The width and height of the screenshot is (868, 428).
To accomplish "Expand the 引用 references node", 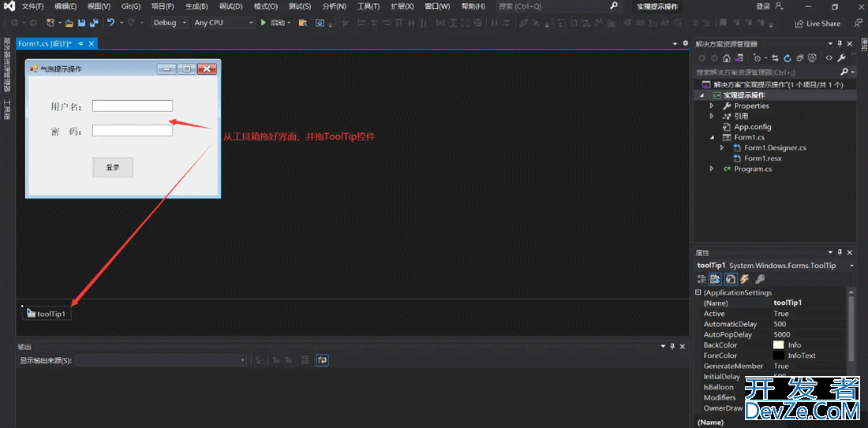I will (712, 116).
